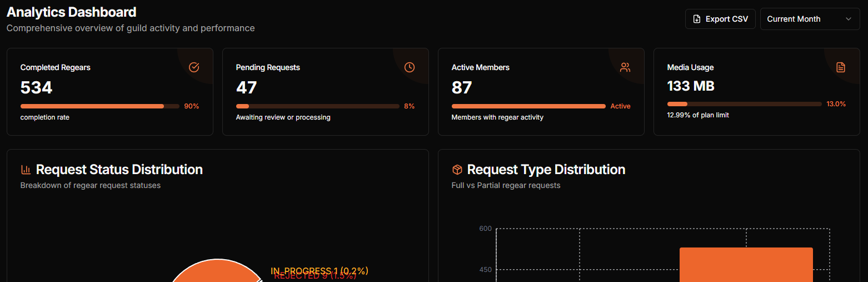Click 'Full vs Partial regear requests' subtitle
Viewport: 868px width, 282px height.
(506, 185)
